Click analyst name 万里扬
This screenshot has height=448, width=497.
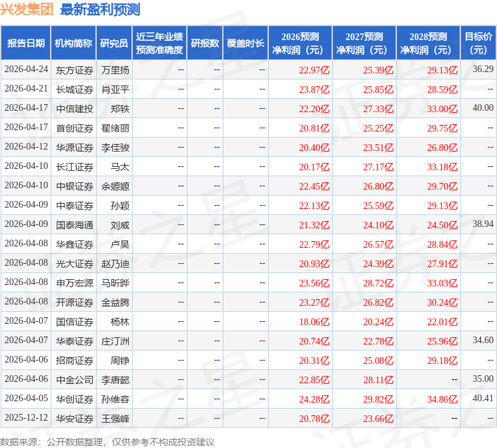[x=115, y=70]
